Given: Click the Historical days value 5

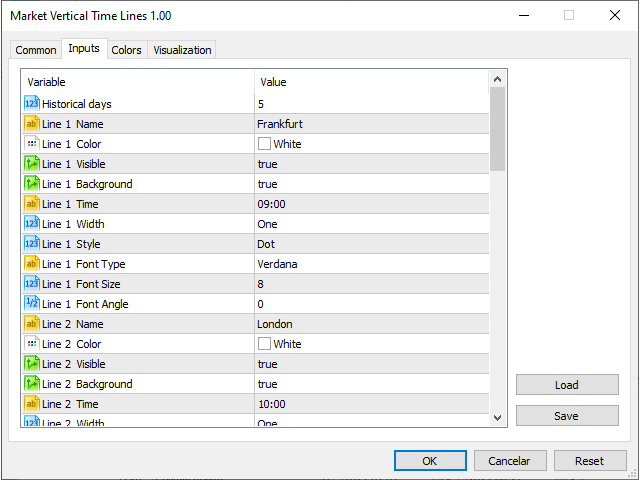Looking at the screenshot, I should click(x=261, y=104).
